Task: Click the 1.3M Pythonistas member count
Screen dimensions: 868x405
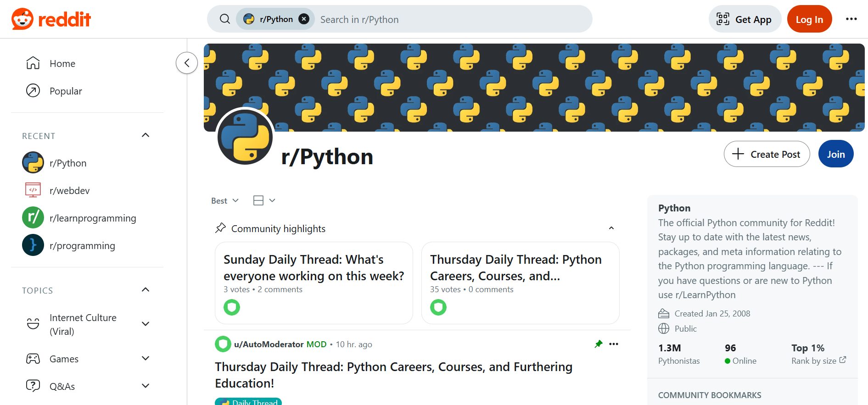Action: click(678, 354)
